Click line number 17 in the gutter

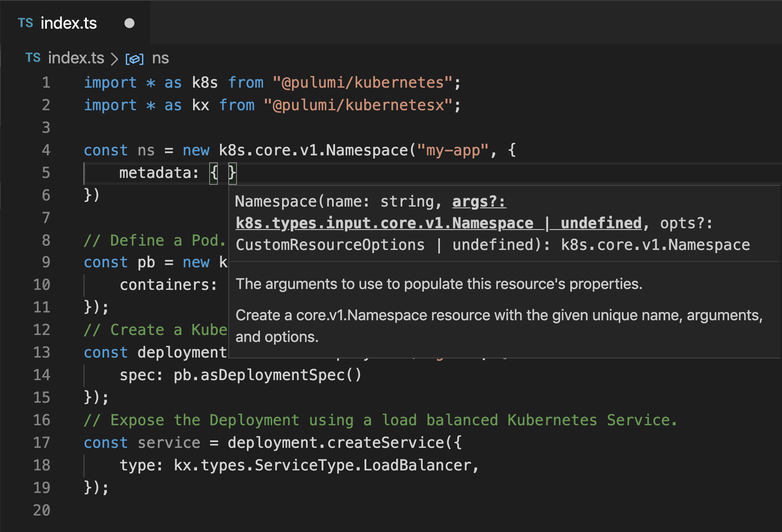[42, 443]
